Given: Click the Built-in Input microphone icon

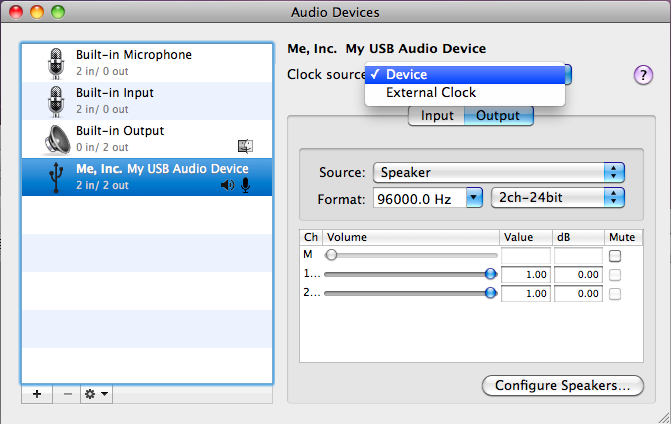Looking at the screenshot, I should click(54, 101).
